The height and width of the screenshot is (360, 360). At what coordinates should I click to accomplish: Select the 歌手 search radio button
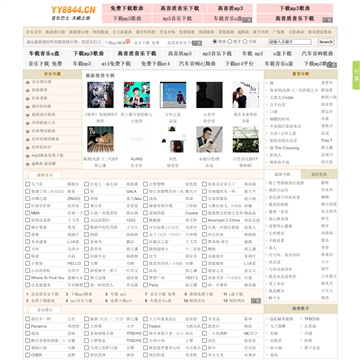230,42
